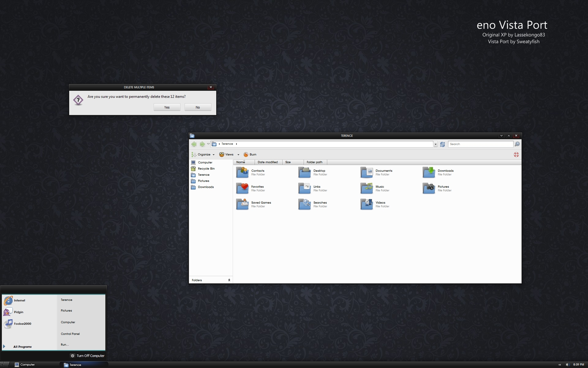Viewport: 588px width, 368px height.
Task: Select Terence in the sidebar links
Action: click(x=200, y=175)
